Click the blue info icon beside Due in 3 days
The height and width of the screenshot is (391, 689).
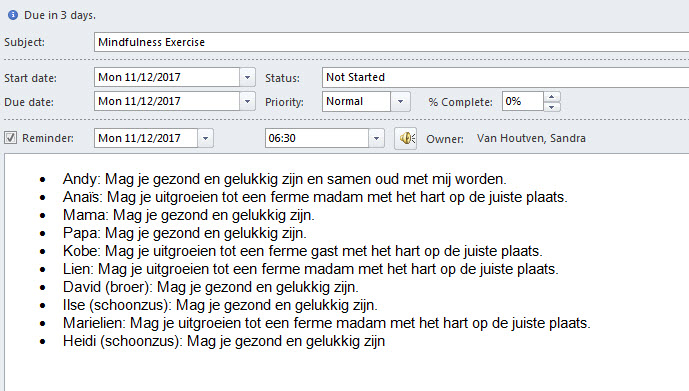(13, 15)
